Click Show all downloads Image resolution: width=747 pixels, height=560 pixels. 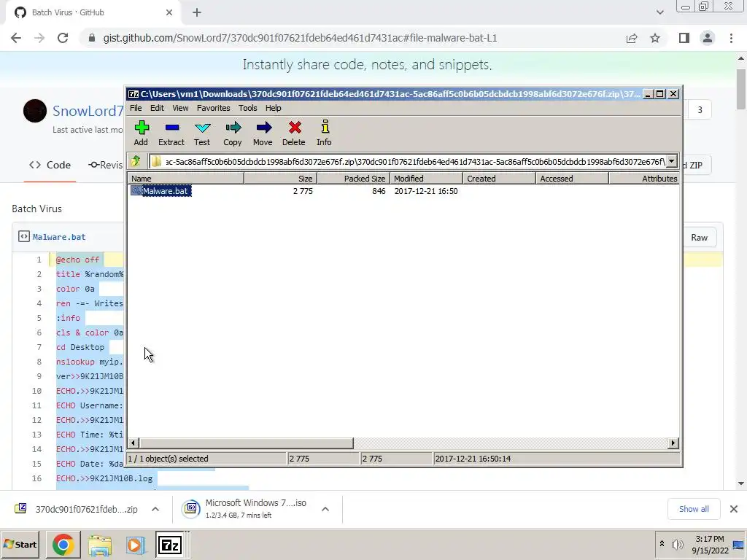tap(694, 509)
